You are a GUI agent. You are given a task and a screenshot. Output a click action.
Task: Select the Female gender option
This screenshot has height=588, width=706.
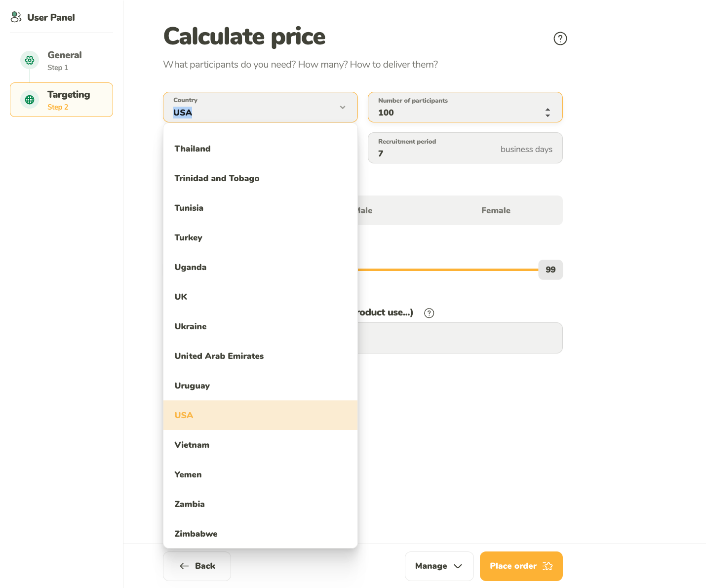pyautogui.click(x=496, y=210)
